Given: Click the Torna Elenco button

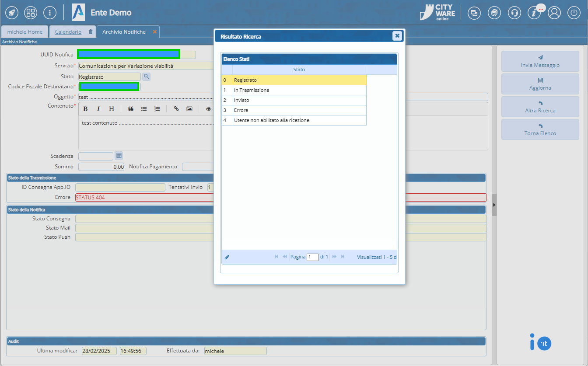Looking at the screenshot, I should coord(540,129).
